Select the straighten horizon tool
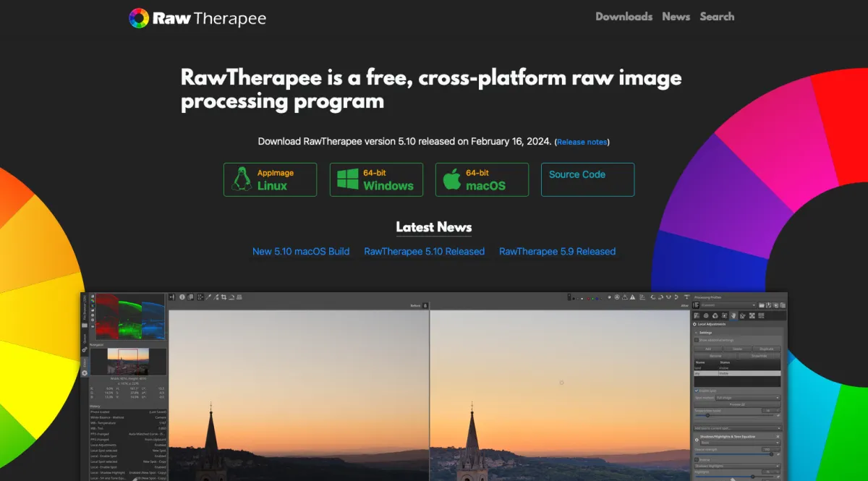The image size is (868, 481). (231, 297)
